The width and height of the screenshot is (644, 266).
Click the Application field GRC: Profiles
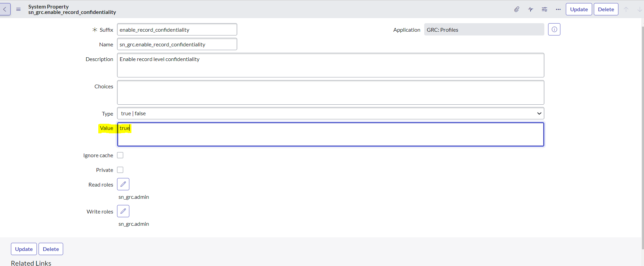click(484, 29)
